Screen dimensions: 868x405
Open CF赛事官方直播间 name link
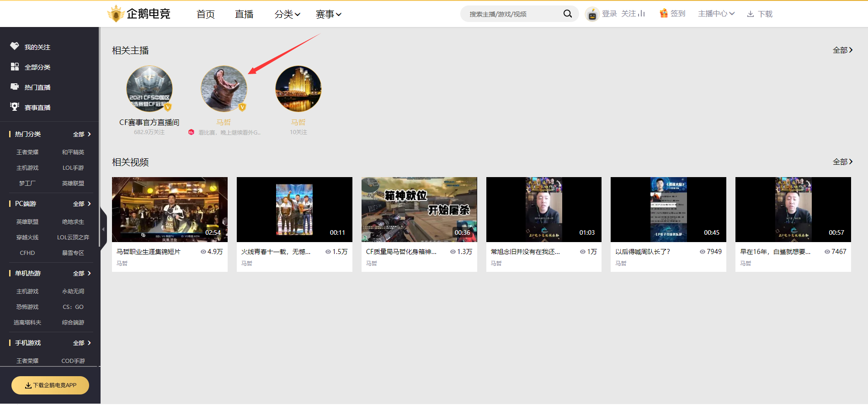pyautogui.click(x=149, y=122)
